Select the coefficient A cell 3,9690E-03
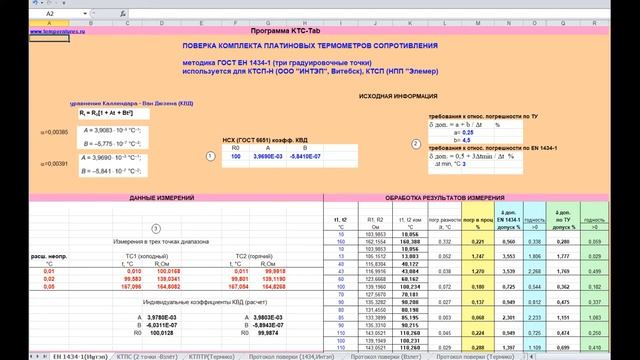Image resolution: width=640 pixels, height=360 pixels. point(268,156)
